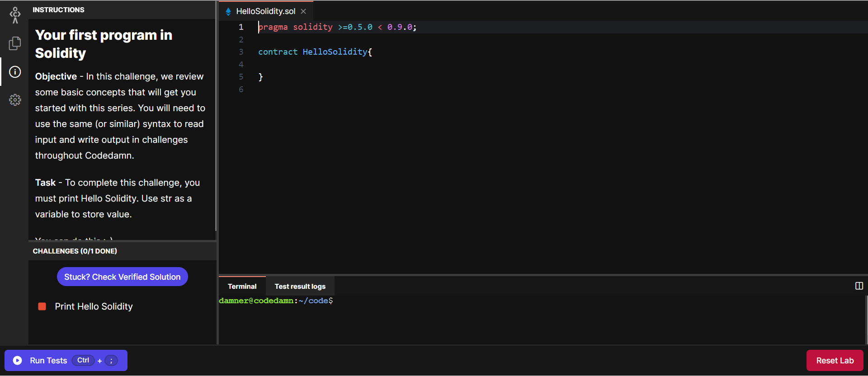The height and width of the screenshot is (376, 868).
Task: Click the pragma solidity line in editor
Action: (337, 27)
